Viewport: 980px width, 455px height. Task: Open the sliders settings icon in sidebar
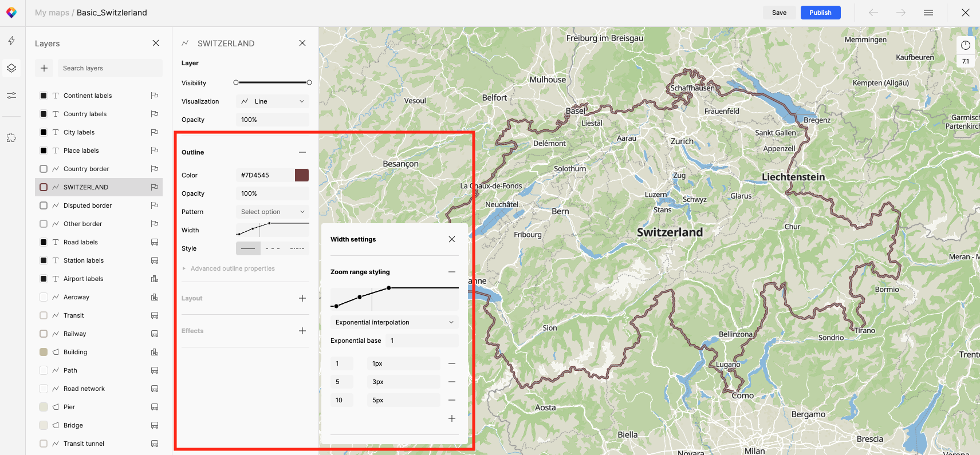tap(11, 96)
